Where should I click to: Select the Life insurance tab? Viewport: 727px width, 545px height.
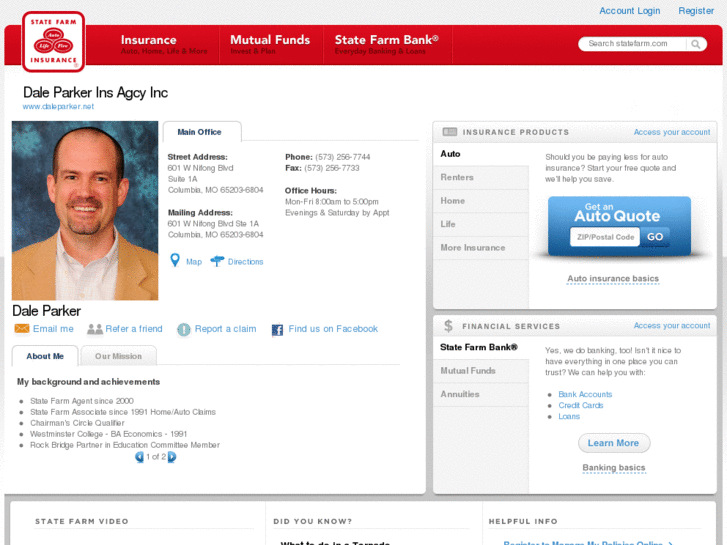coord(481,224)
